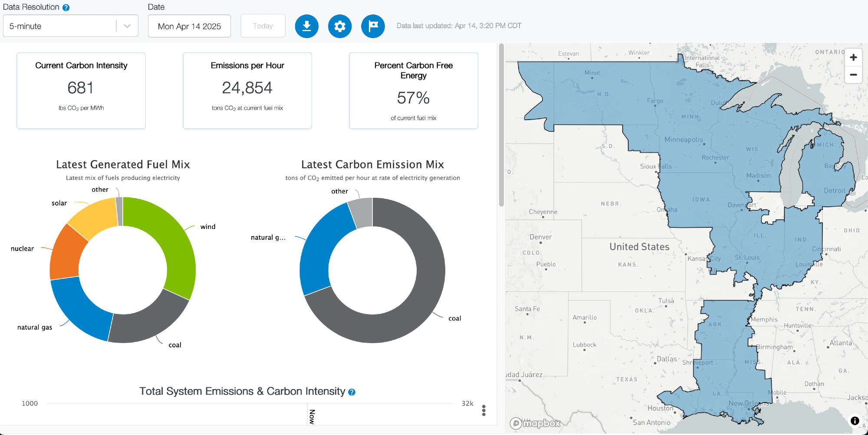The height and width of the screenshot is (435, 868).
Task: Click the Current Carbon Intensity card
Action: click(x=81, y=91)
